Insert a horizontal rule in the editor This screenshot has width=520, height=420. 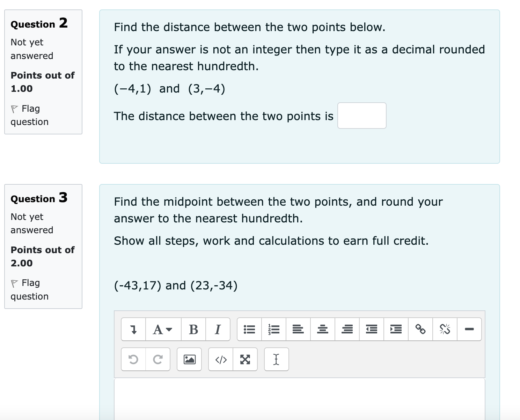tap(469, 329)
